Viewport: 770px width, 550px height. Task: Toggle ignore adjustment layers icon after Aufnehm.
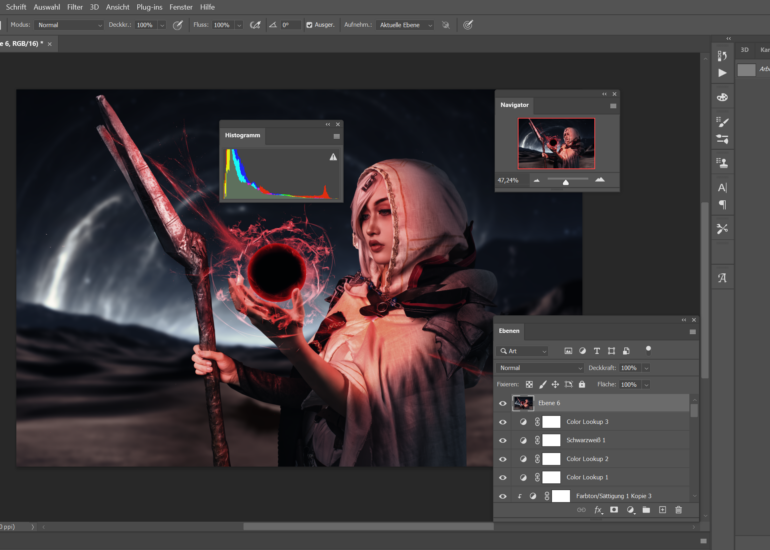click(445, 25)
